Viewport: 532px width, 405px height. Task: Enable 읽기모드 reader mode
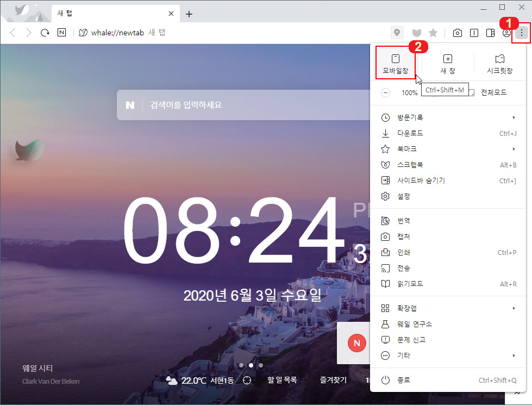448,284
